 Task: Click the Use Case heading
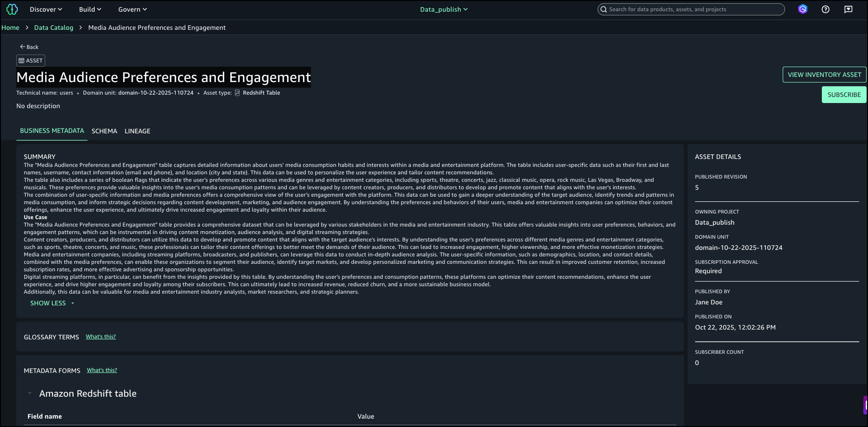click(35, 217)
